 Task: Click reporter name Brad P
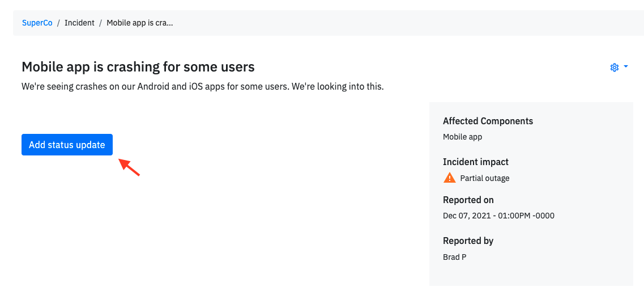click(x=455, y=257)
